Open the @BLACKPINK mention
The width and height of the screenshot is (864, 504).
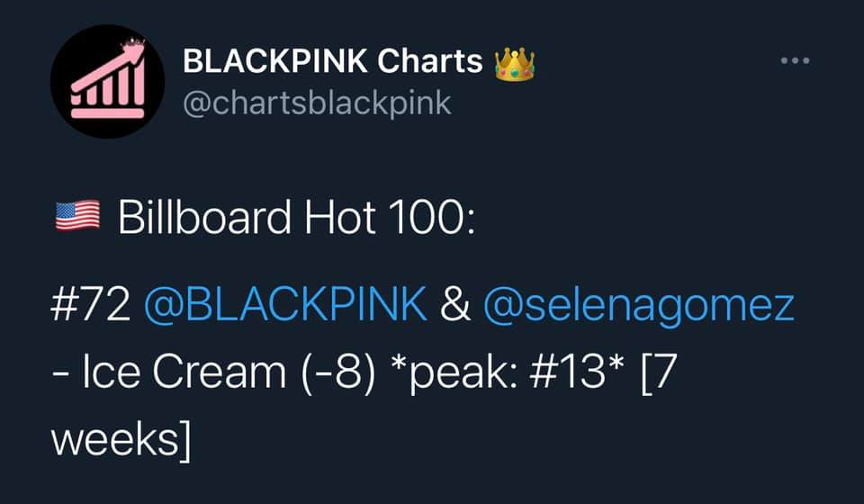286,306
